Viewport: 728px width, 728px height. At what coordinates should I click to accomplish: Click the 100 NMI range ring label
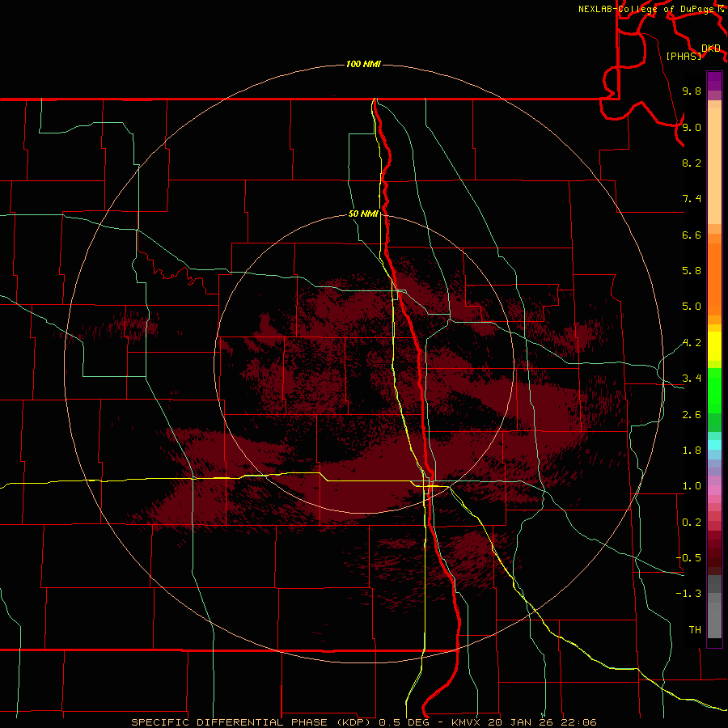coord(363,64)
